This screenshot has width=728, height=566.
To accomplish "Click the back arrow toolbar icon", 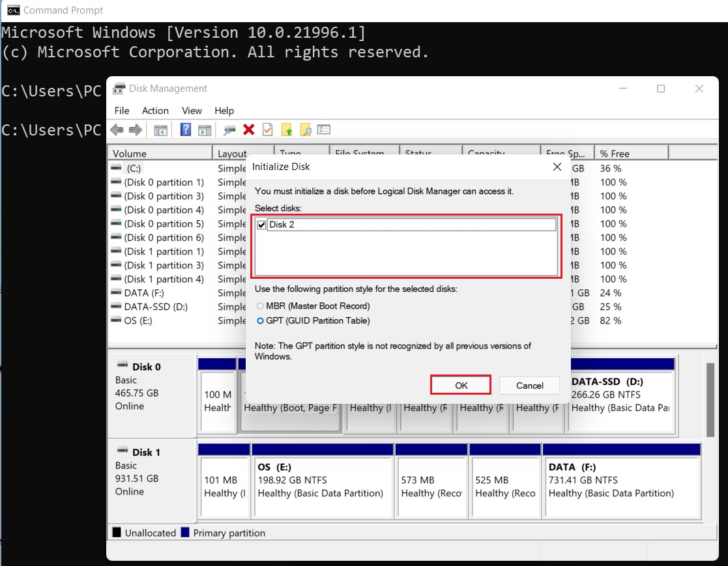I will [117, 130].
